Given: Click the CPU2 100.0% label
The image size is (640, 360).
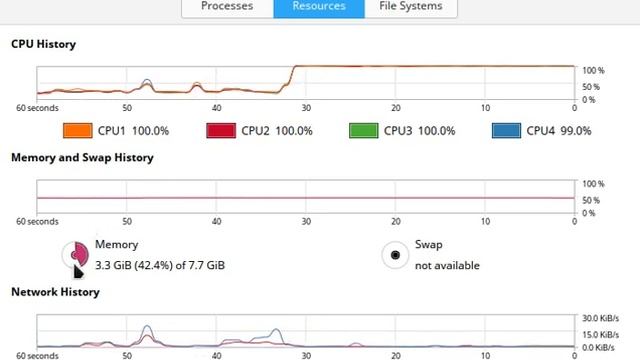Looking at the screenshot, I should 277,131.
